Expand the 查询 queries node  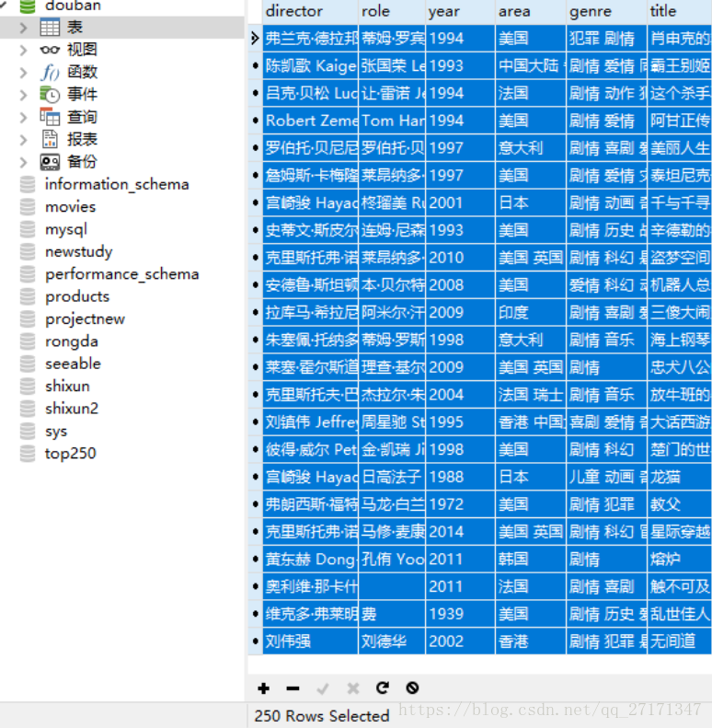coord(23,117)
